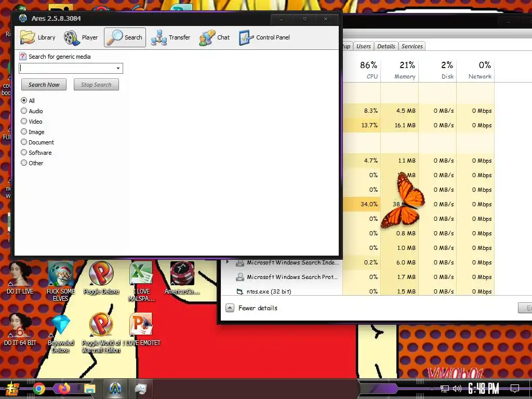The image size is (532, 399).
Task: Open the Transfer section in Ares
Action: pyautogui.click(x=170, y=37)
